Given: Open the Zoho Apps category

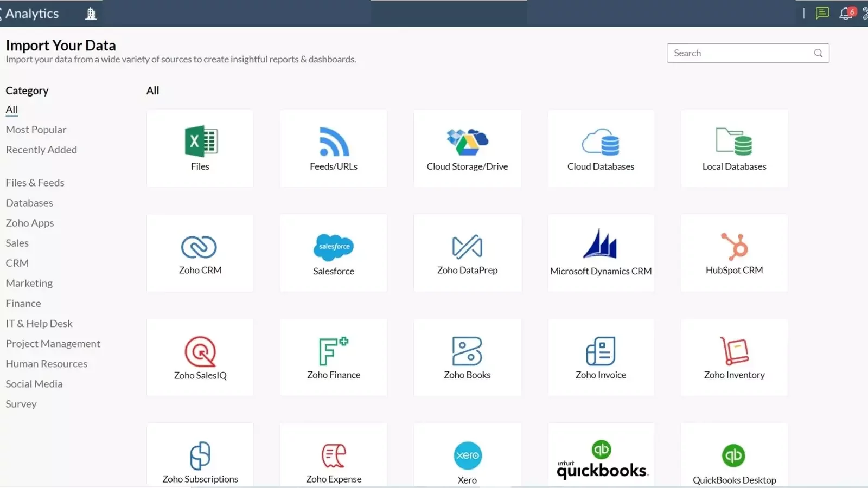Looking at the screenshot, I should pos(30,223).
